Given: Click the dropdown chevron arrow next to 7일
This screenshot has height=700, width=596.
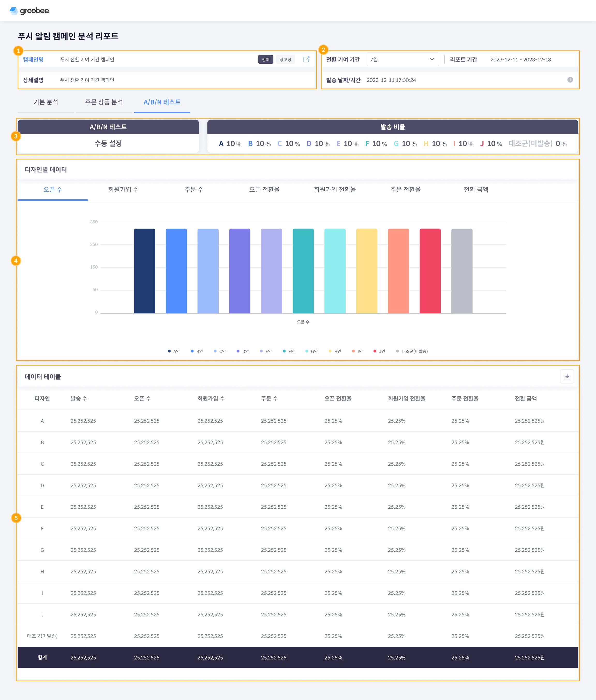Looking at the screenshot, I should pyautogui.click(x=432, y=60).
